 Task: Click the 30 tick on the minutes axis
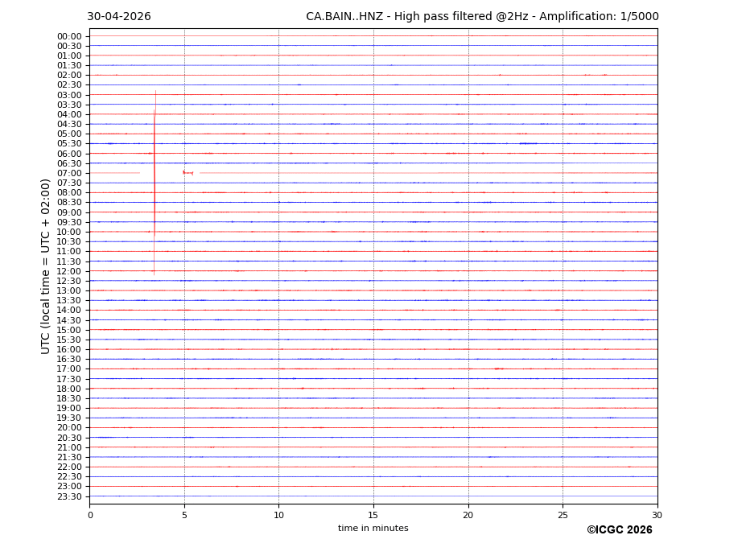tap(657, 515)
